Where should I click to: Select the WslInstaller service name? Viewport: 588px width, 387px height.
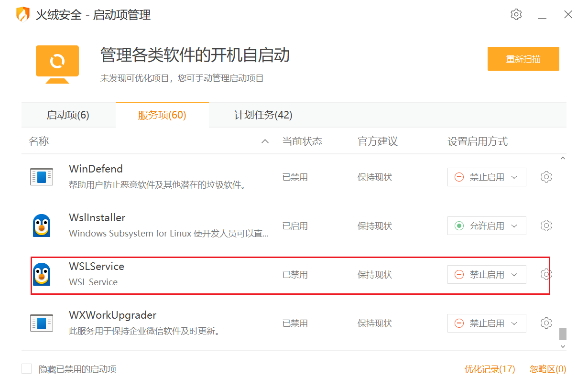(x=97, y=217)
